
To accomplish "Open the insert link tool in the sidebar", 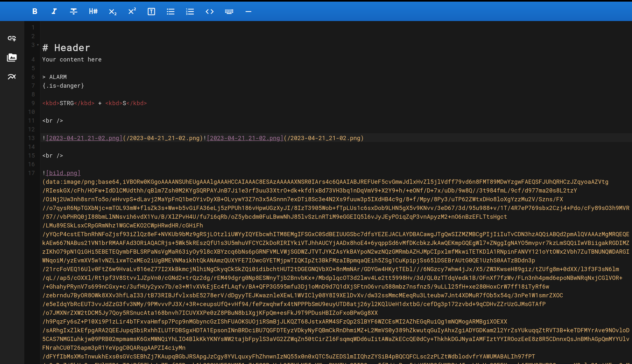I will [x=12, y=39].
